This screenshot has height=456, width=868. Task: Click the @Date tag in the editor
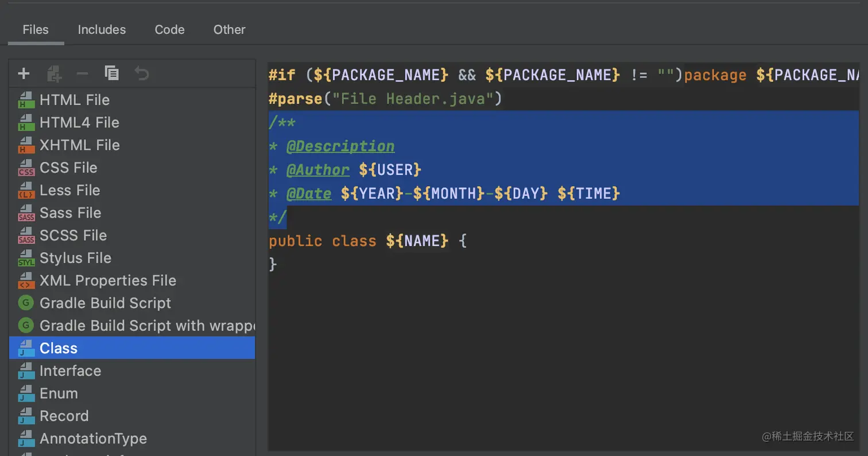[x=309, y=194]
